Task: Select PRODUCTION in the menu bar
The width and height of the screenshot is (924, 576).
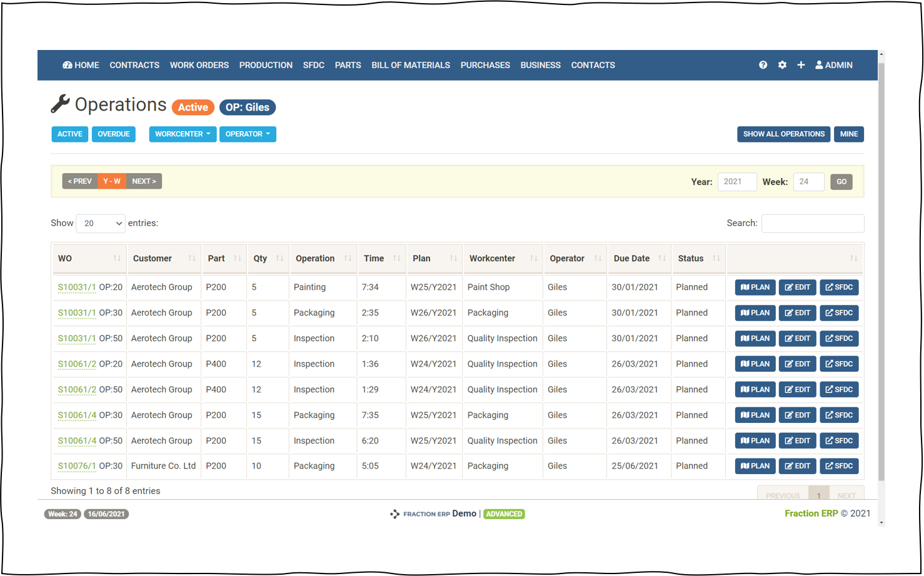Action: click(266, 65)
